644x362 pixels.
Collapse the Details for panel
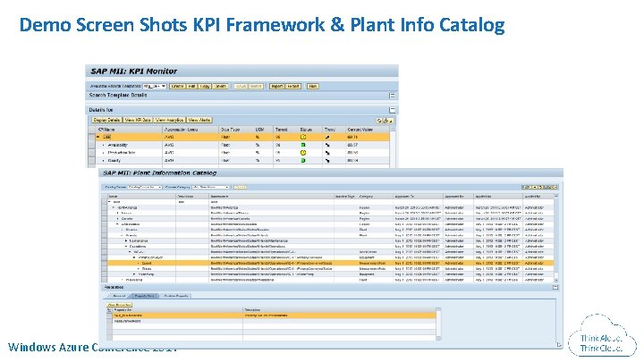[393, 110]
